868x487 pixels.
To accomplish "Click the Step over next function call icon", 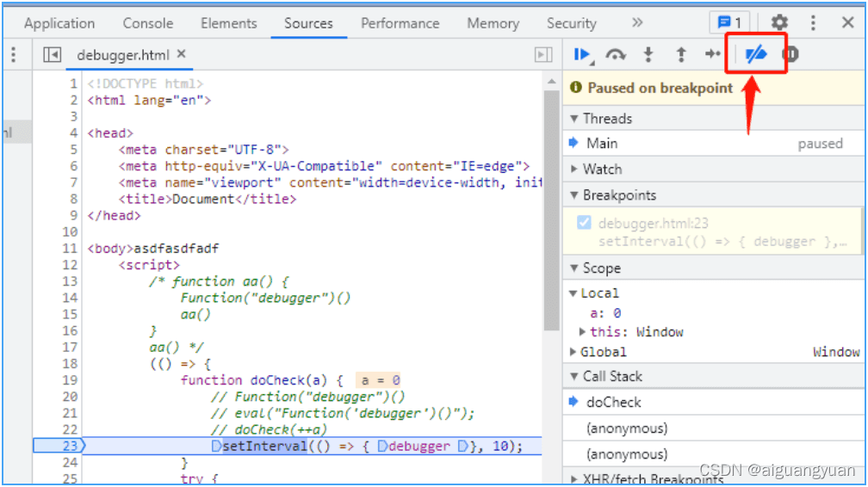I will click(615, 55).
